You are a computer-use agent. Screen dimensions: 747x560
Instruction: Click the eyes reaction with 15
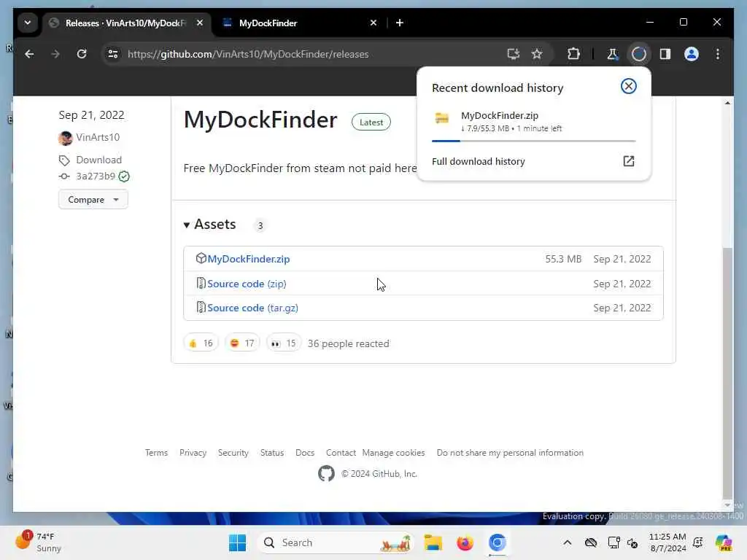[x=284, y=343]
